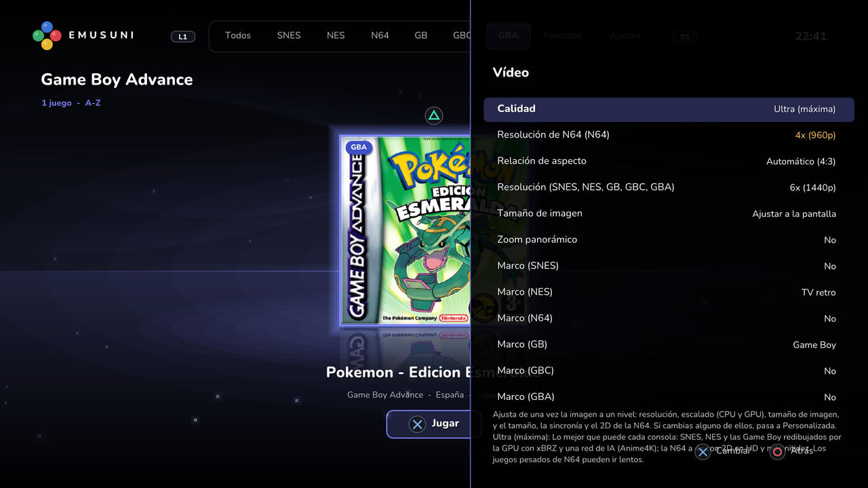Image resolution: width=868 pixels, height=488 pixels.
Task: Click the Cambiar button hint
Action: [723, 451]
